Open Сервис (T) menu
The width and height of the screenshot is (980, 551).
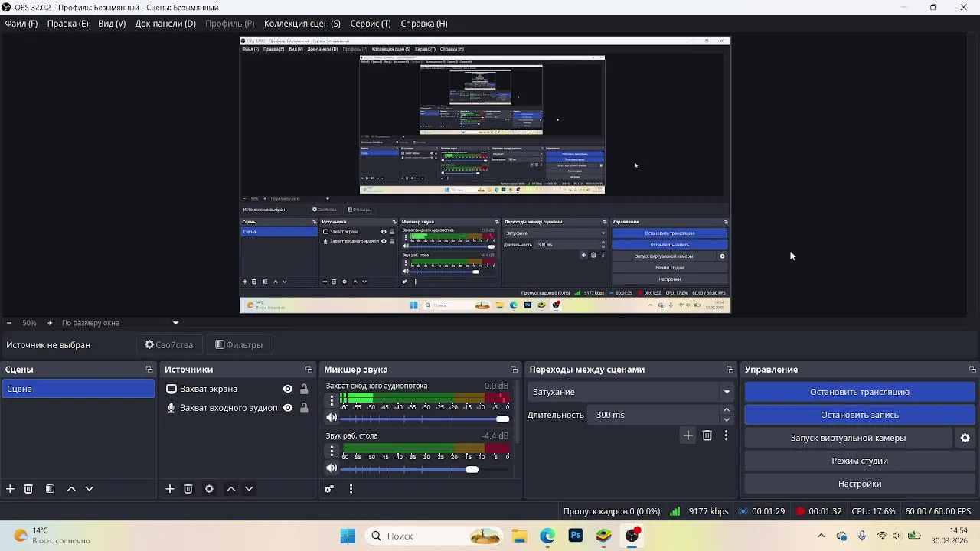coord(371,24)
